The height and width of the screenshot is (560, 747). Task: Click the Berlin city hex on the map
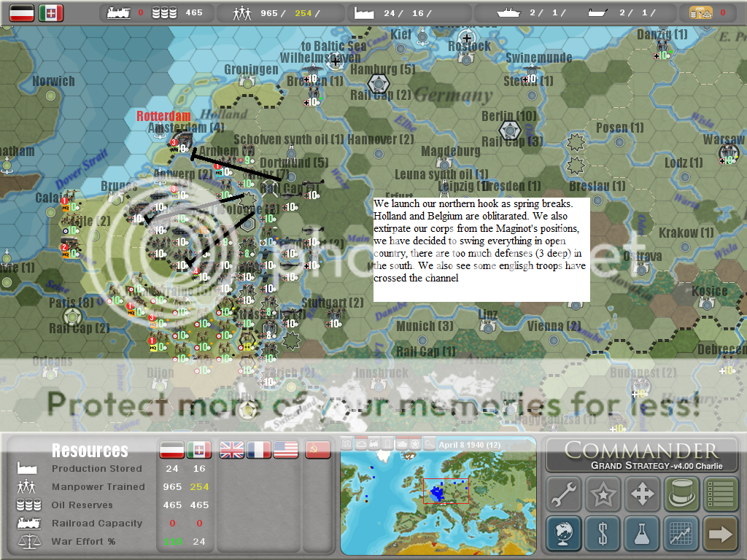(509, 130)
